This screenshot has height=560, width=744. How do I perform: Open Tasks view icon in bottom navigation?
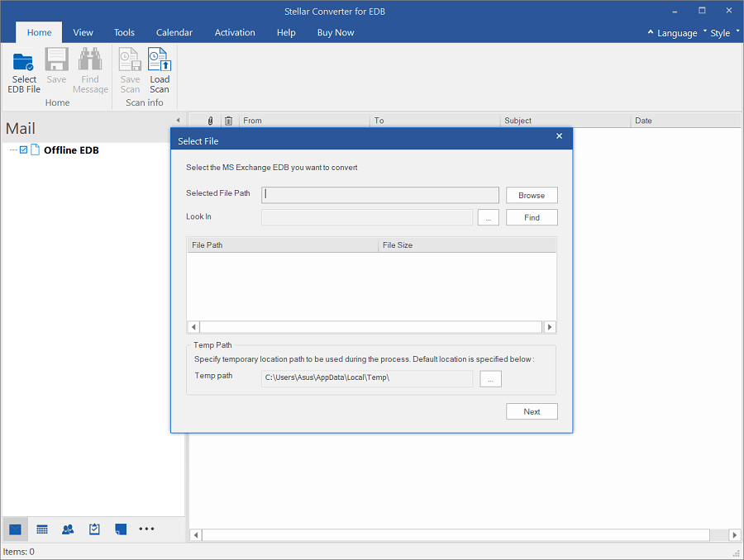[x=94, y=529]
